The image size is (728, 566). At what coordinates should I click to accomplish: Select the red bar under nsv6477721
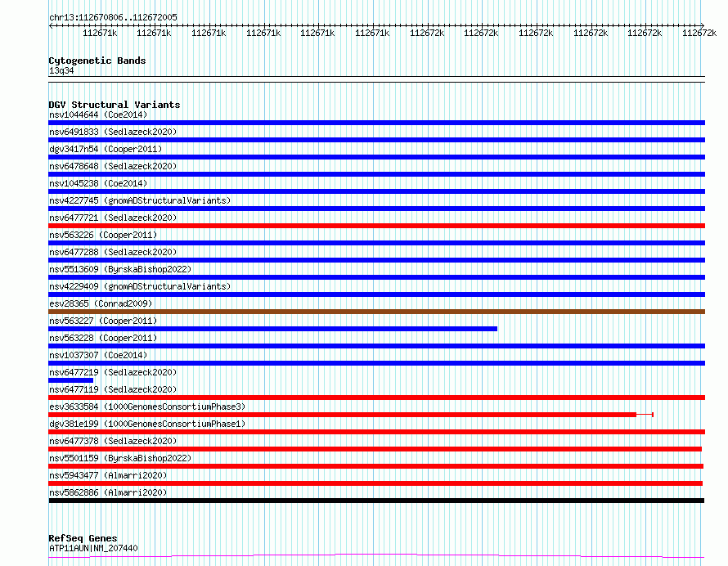376,226
